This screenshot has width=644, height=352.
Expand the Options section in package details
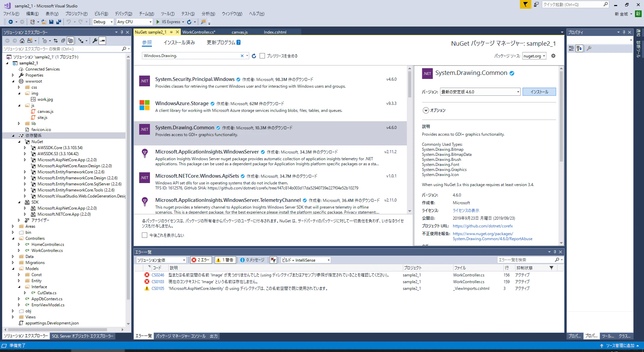click(x=426, y=110)
